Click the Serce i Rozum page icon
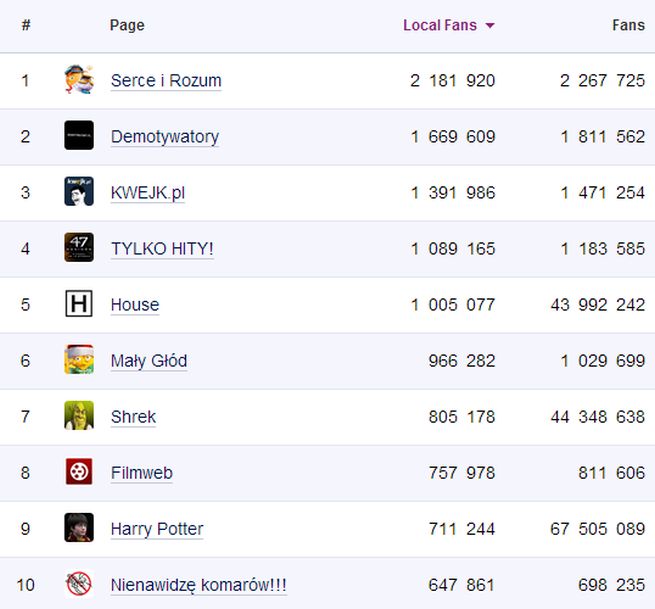The width and height of the screenshot is (655, 609). pos(79,80)
